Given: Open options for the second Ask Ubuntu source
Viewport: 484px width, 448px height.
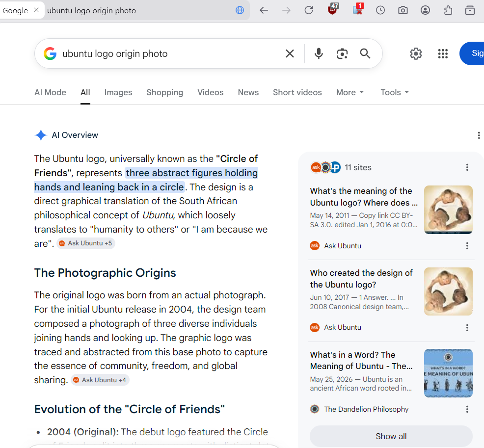Looking at the screenshot, I should pos(467,327).
